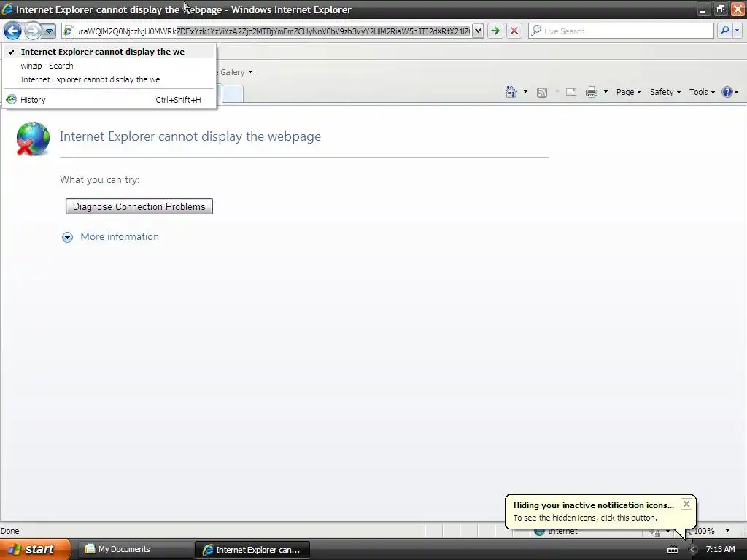This screenshot has width=747, height=560.
Task: Close the Recent Pages dropdown arrow
Action: point(49,31)
